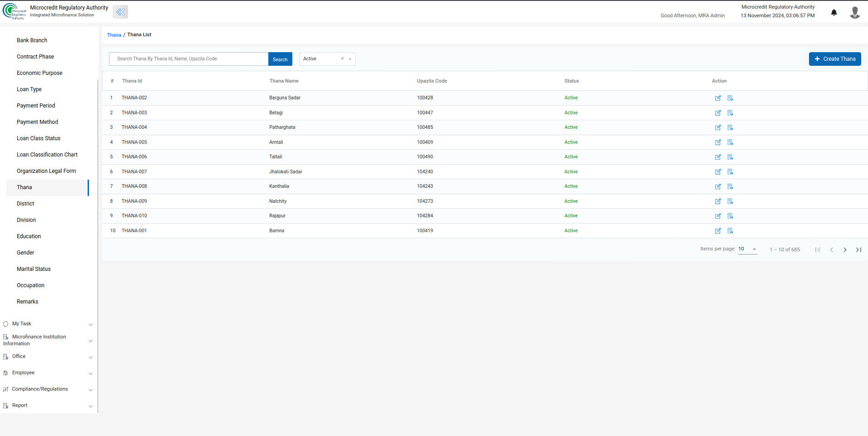View details icon for Betagi
The height and width of the screenshot is (436, 868).
click(x=730, y=113)
